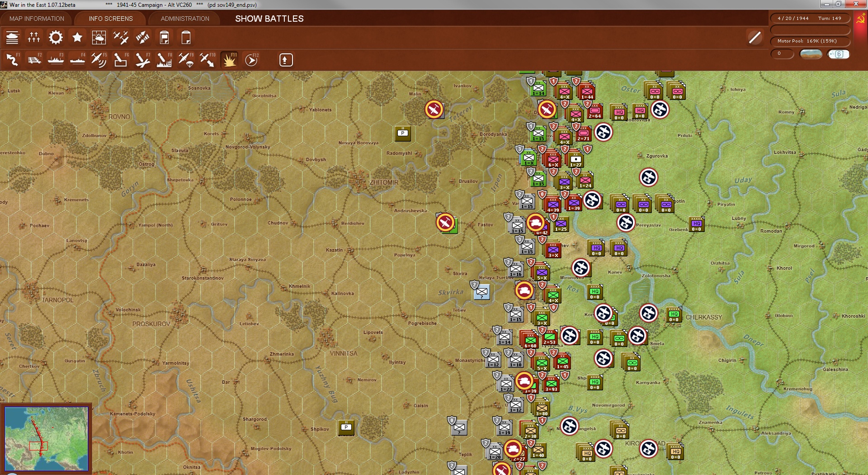This screenshot has width=868, height=475.
Task: Click the SHOW BATTLES mode label
Action: (x=269, y=19)
